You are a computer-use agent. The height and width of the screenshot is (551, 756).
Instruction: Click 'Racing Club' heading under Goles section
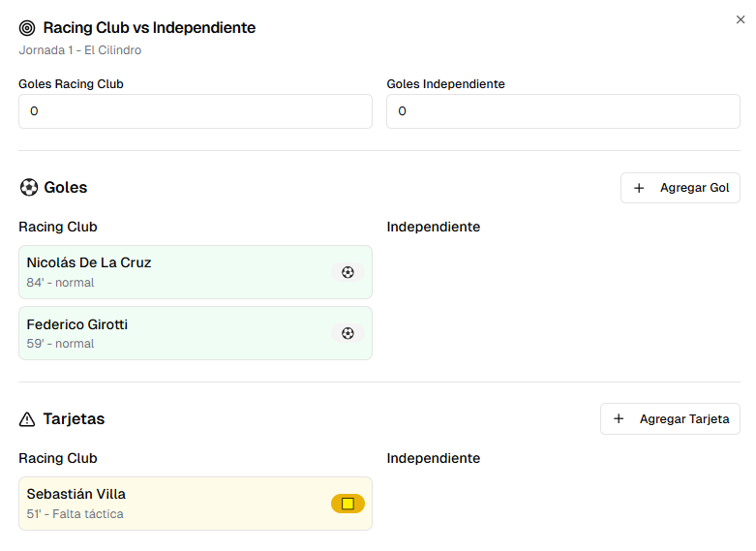58,227
